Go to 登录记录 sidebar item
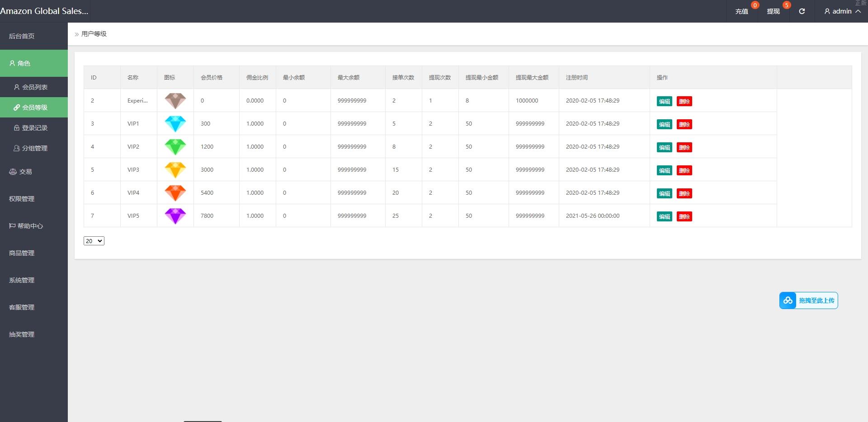This screenshot has height=422, width=868. coord(34,128)
